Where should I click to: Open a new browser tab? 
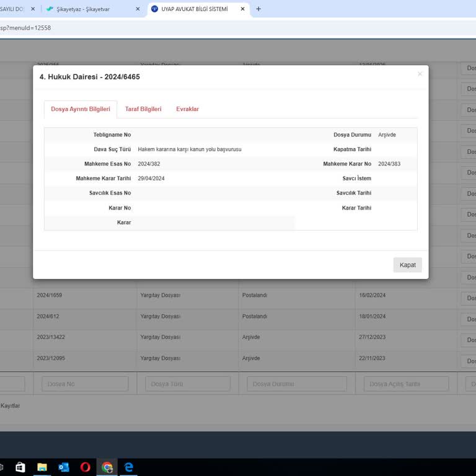[258, 9]
